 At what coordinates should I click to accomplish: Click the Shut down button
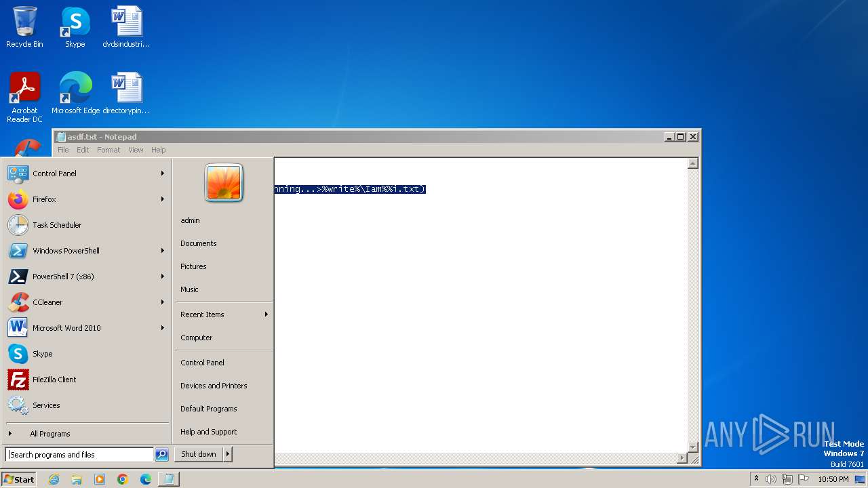coord(199,454)
